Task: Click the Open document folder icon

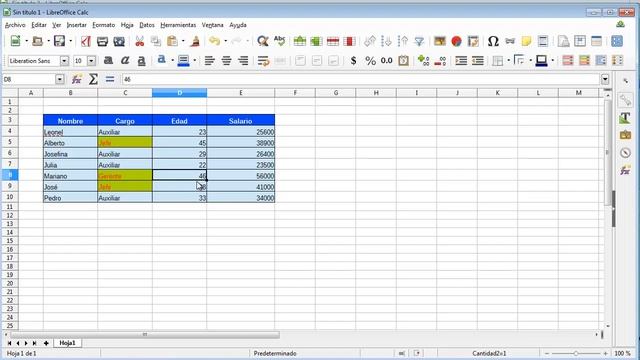Action: pyautogui.click(x=38, y=41)
